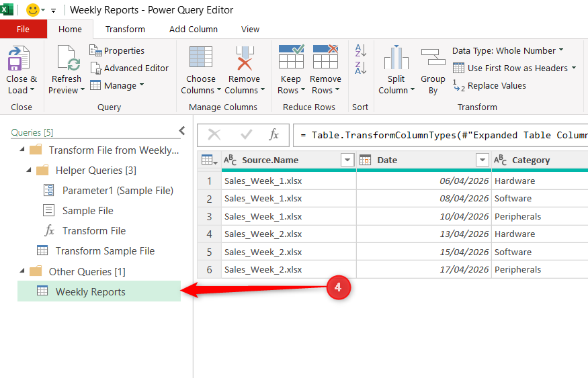This screenshot has width=588, height=378.
Task: Switch to the Add Column tab
Action: (194, 30)
